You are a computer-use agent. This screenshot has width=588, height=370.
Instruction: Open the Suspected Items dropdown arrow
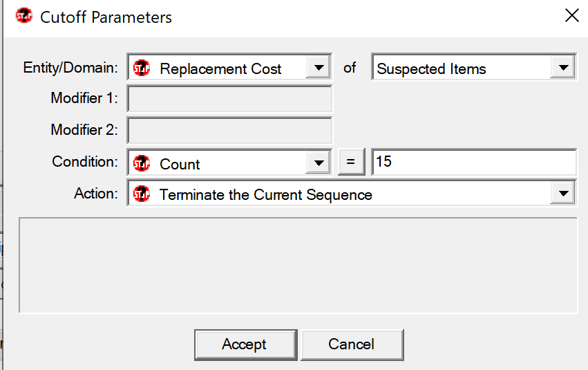[x=562, y=68]
